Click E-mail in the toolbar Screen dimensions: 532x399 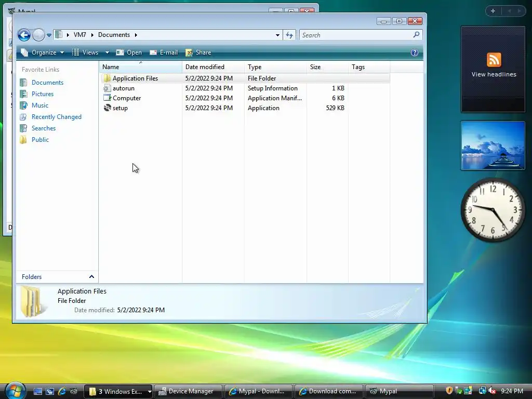[x=164, y=52]
